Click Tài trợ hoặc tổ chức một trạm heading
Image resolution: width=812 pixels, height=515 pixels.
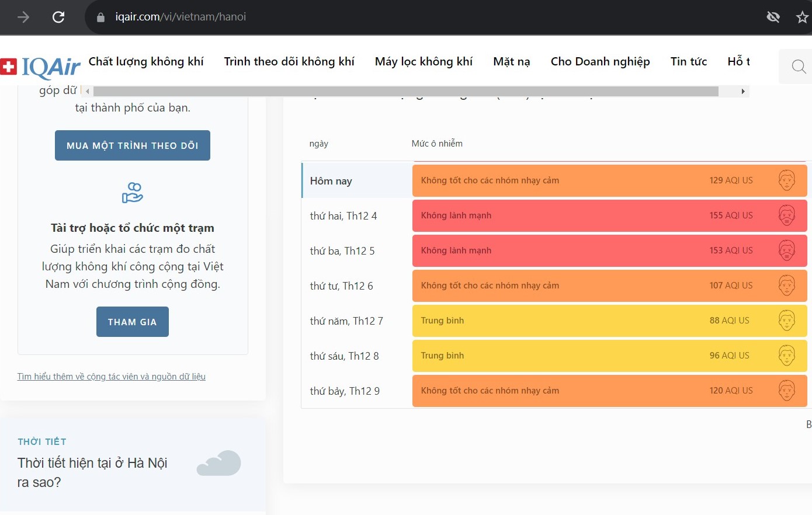133,228
